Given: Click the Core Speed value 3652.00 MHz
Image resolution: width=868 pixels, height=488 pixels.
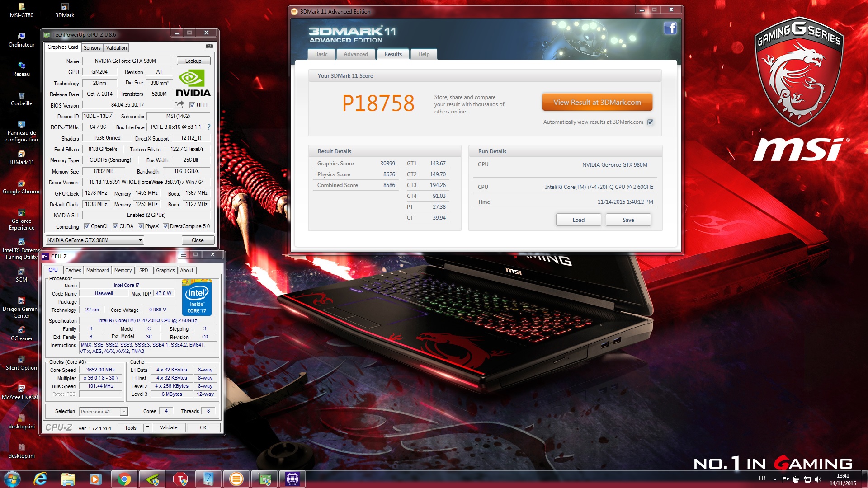Looking at the screenshot, I should [101, 370].
